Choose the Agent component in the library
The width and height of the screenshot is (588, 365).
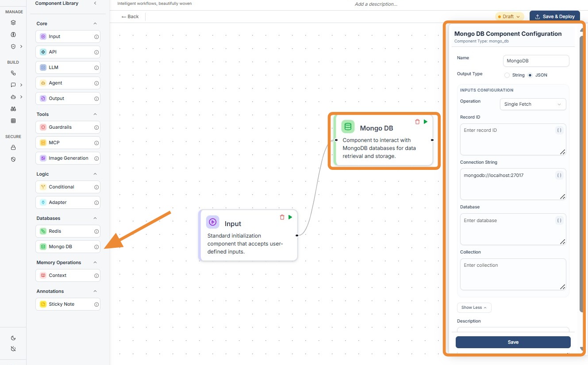click(x=68, y=83)
